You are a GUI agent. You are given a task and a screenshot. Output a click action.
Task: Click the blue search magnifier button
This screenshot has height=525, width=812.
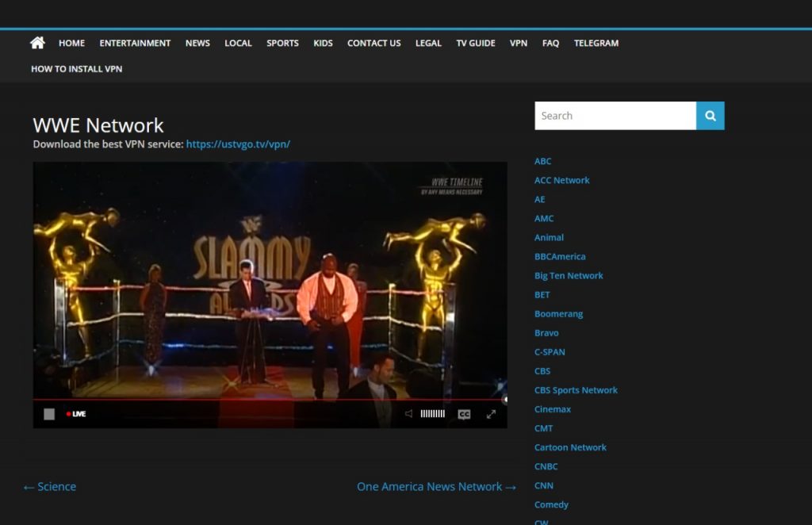[x=710, y=116]
